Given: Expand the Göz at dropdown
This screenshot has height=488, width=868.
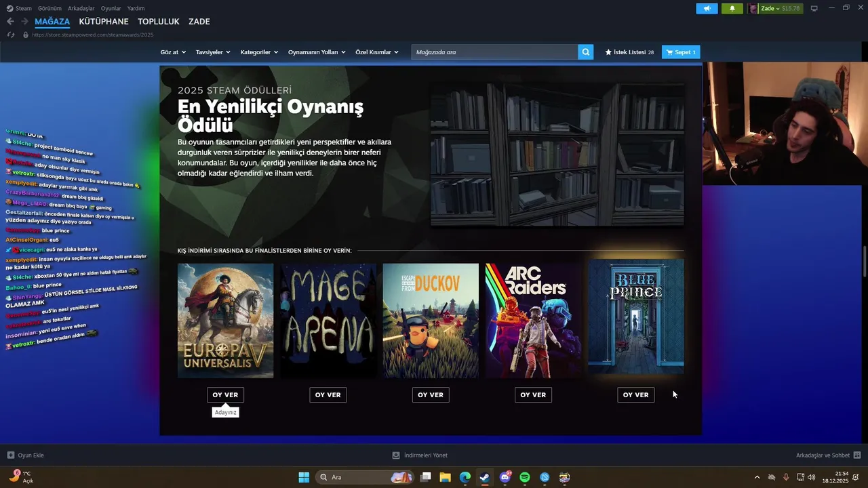Looking at the screenshot, I should click(173, 52).
